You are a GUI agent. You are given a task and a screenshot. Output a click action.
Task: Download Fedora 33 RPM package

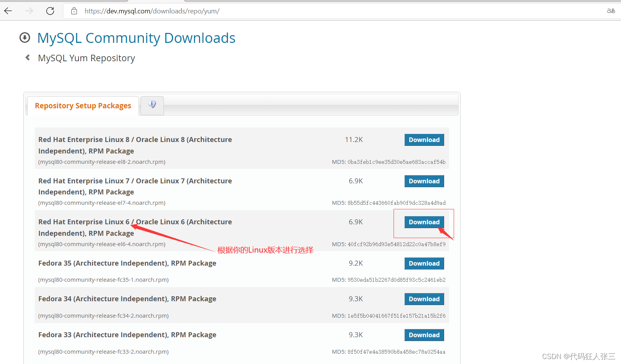coord(424,335)
